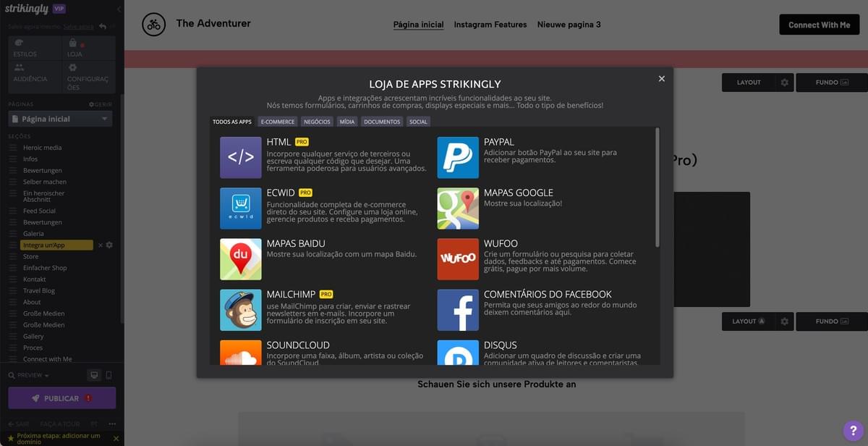Open settings gear for Integra un'App section
The image size is (868, 446).
[x=109, y=245]
